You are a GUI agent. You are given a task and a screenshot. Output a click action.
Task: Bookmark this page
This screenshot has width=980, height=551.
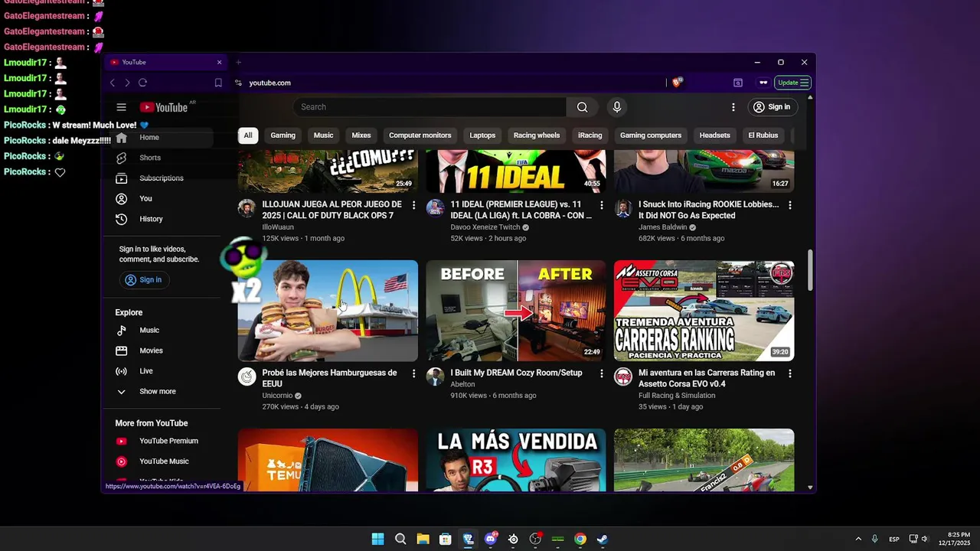click(218, 83)
